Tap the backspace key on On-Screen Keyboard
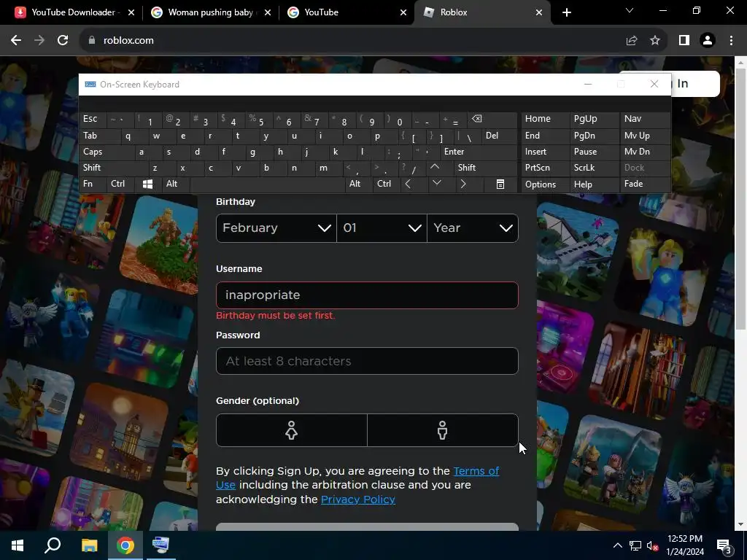Viewport: 747px width, 560px height. point(492,119)
